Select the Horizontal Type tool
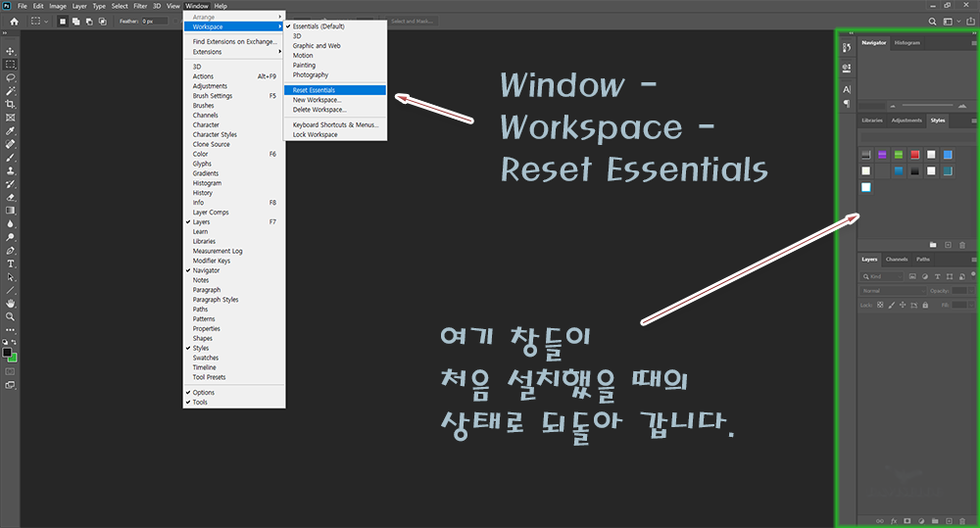The height and width of the screenshot is (528, 980). click(10, 264)
